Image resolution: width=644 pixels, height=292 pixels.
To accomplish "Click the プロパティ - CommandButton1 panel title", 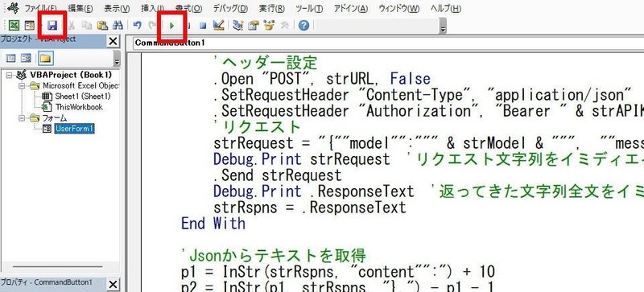I will click(46, 282).
